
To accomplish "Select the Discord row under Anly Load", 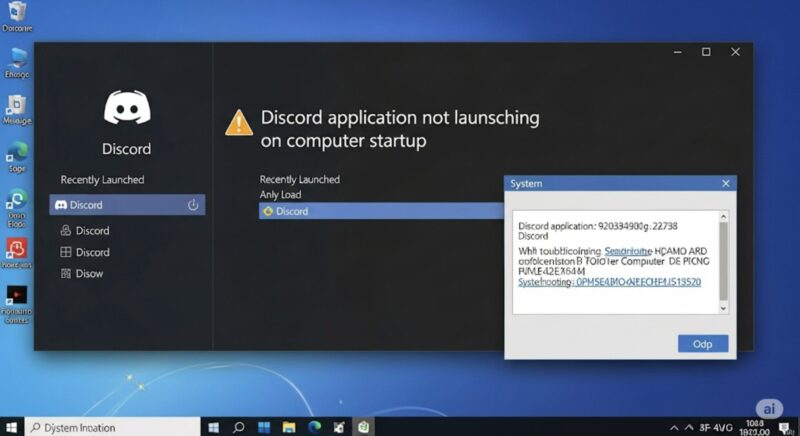I will [x=381, y=211].
